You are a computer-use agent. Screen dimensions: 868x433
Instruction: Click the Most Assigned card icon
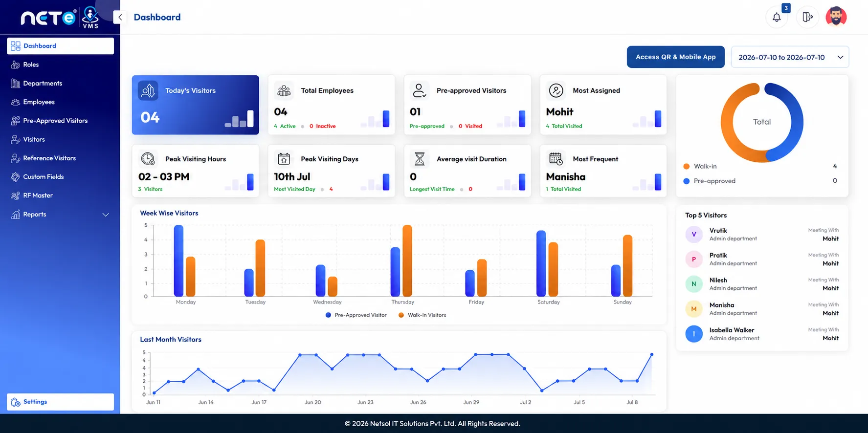click(x=556, y=90)
